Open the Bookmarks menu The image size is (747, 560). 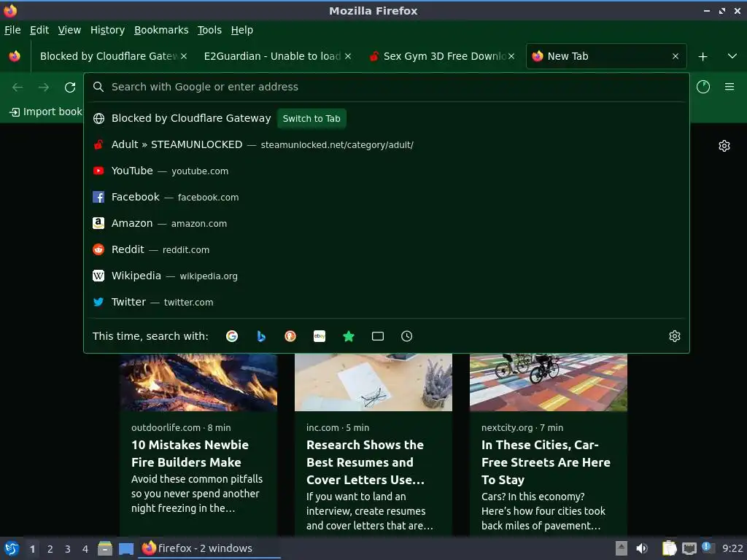tap(161, 30)
